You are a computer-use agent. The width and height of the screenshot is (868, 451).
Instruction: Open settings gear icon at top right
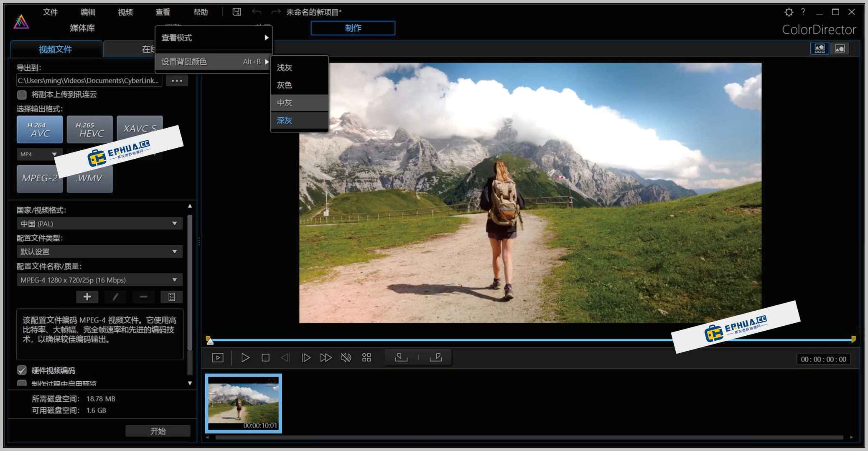pyautogui.click(x=788, y=12)
